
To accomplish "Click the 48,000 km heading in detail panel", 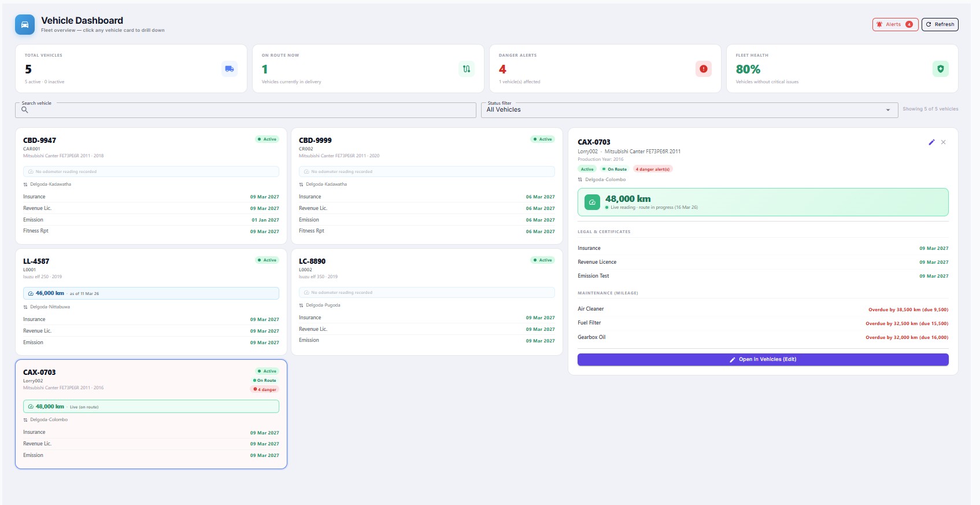I will 628,199.
